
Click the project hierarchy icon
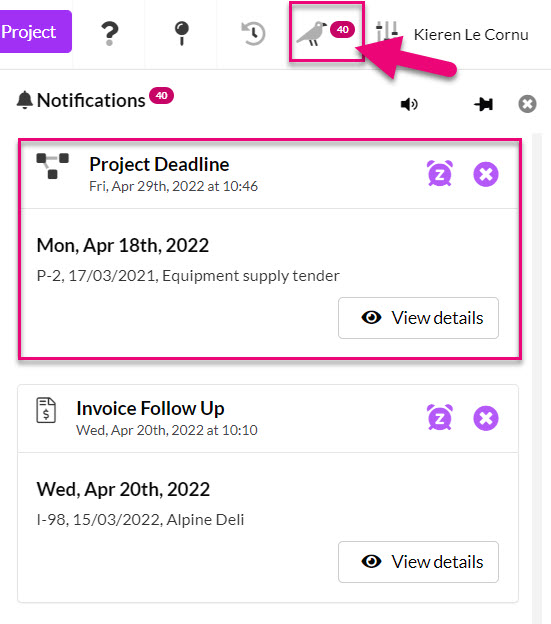pos(53,166)
